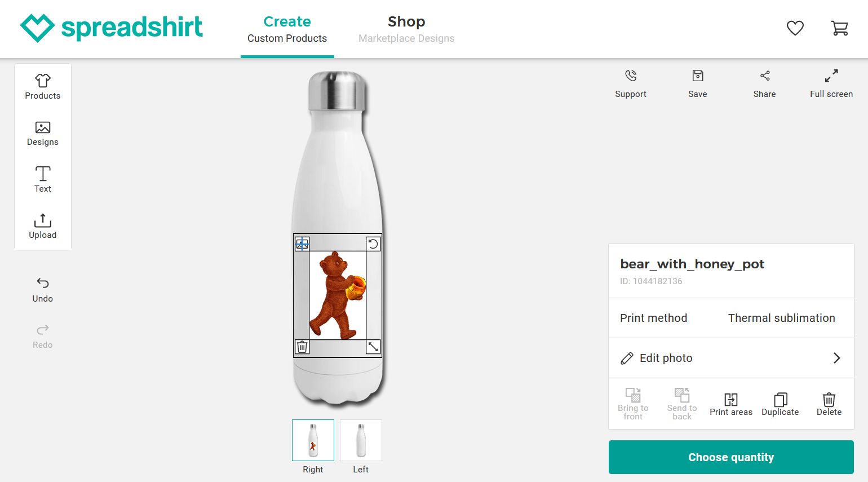The height and width of the screenshot is (482, 868).
Task: Duplicate the bear_with_honey_pot design
Action: pos(780,403)
